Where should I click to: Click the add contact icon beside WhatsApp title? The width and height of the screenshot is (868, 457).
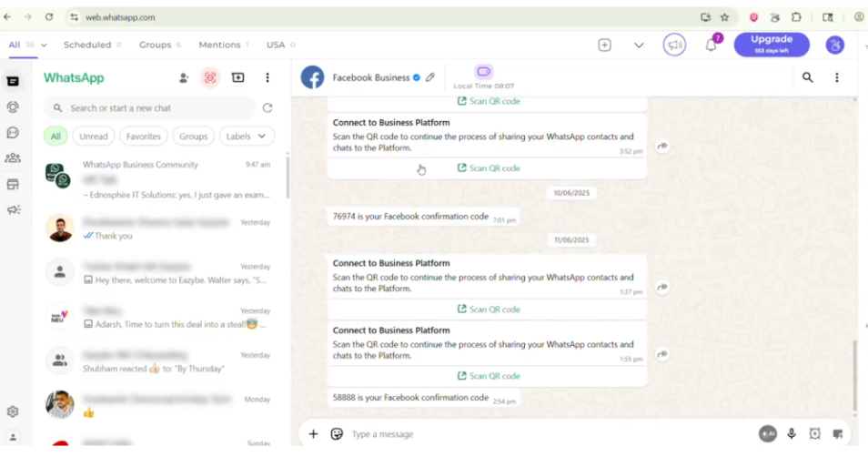point(184,78)
